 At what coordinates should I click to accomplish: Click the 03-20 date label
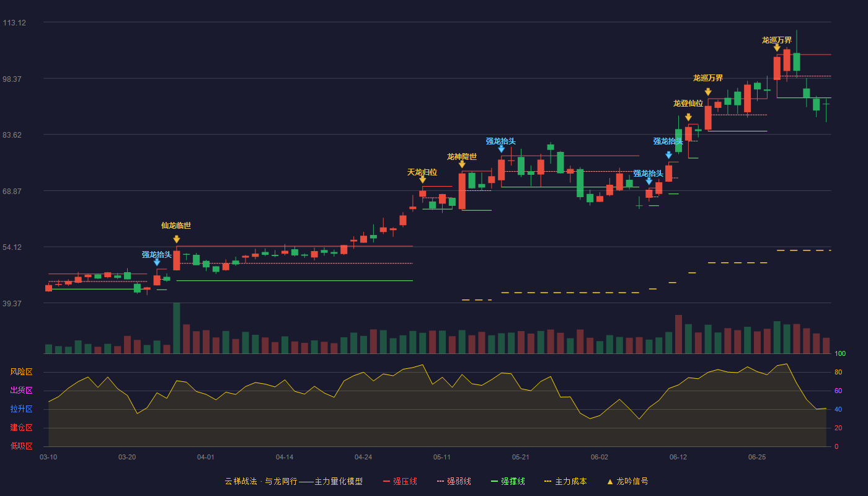(x=127, y=457)
